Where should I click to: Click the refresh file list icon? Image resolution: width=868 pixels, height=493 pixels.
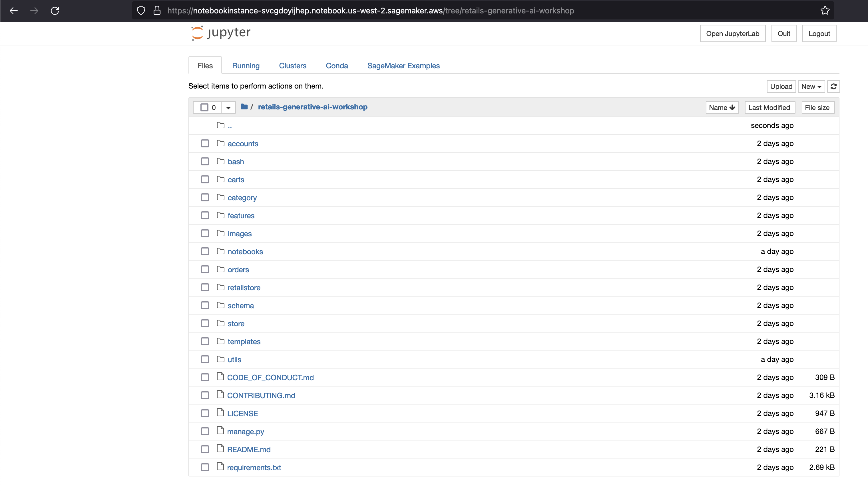point(833,87)
